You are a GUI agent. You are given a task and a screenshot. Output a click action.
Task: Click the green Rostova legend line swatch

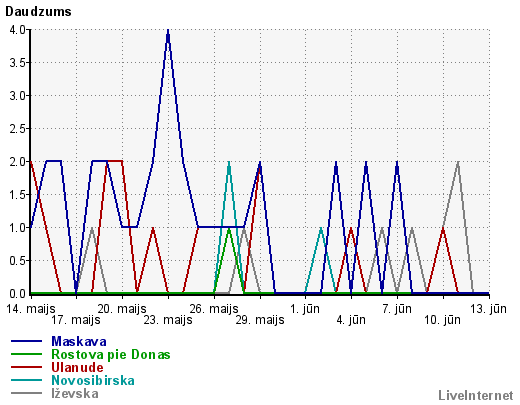point(27,354)
